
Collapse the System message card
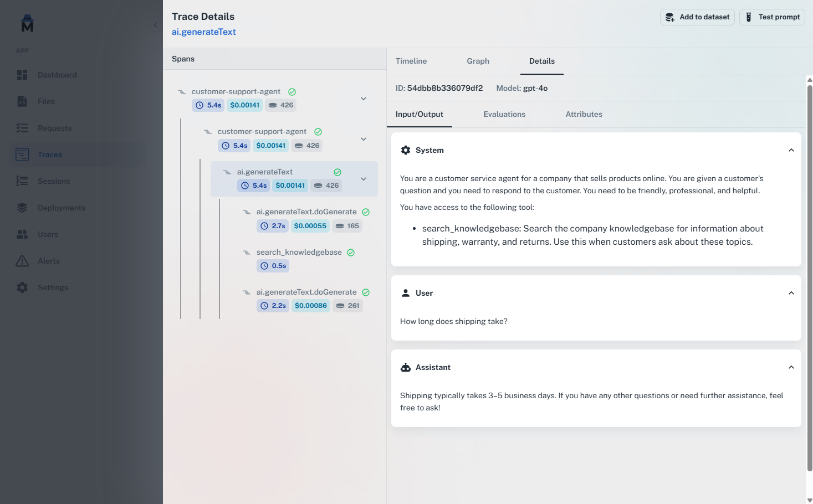[x=791, y=150]
